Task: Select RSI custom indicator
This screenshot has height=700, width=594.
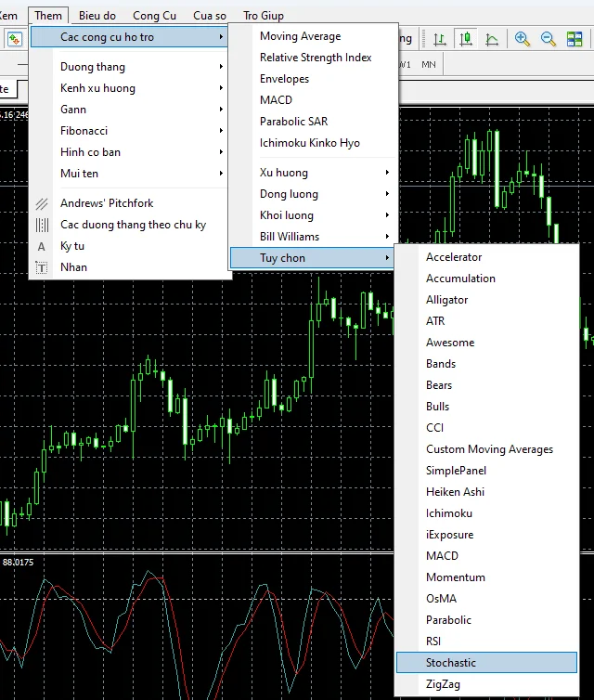Action: pos(486,642)
